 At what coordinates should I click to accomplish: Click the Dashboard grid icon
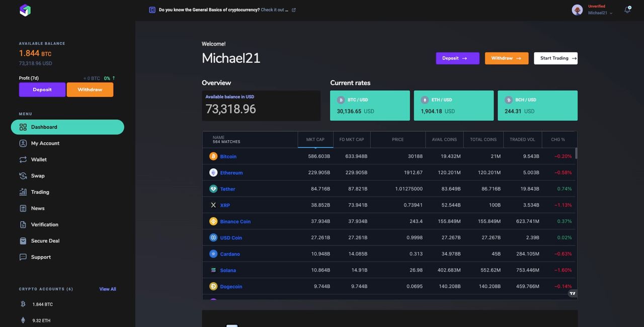tap(23, 127)
